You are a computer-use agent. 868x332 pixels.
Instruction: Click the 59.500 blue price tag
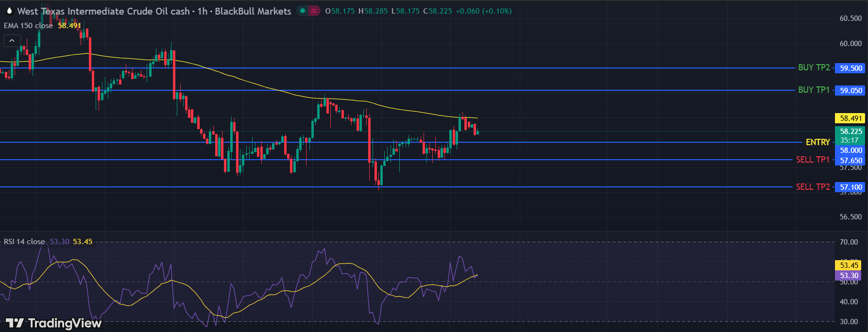click(851, 68)
